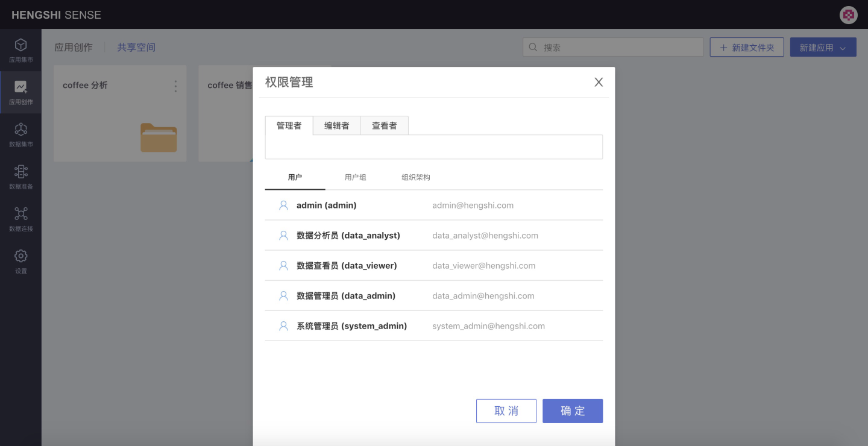Click the user avatar in top bar

click(848, 15)
